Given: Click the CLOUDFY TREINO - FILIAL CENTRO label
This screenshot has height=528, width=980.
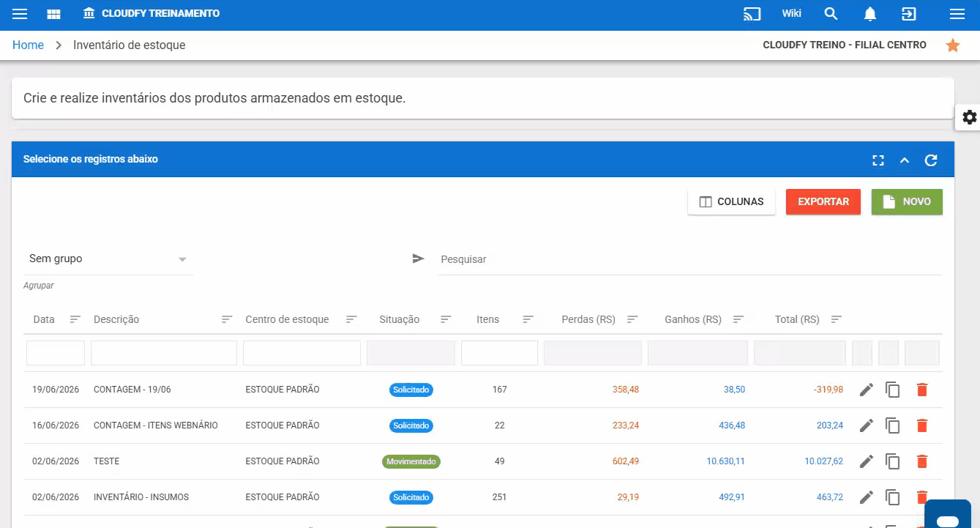Looking at the screenshot, I should (845, 45).
